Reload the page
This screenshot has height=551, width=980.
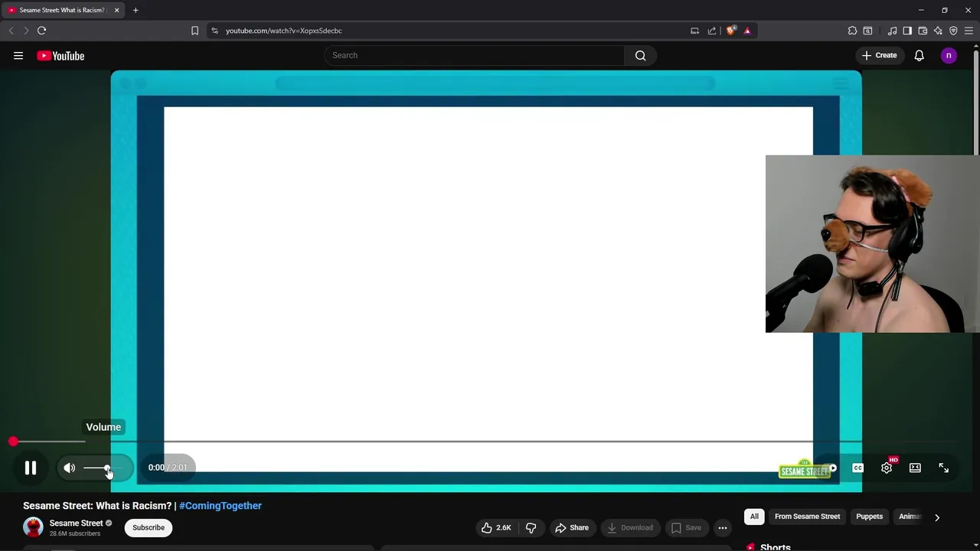41,31
